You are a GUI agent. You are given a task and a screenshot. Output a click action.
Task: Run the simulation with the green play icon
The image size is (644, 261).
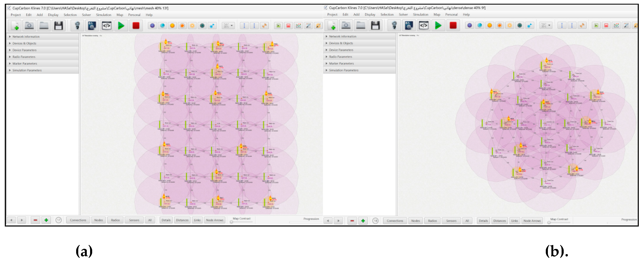click(121, 25)
